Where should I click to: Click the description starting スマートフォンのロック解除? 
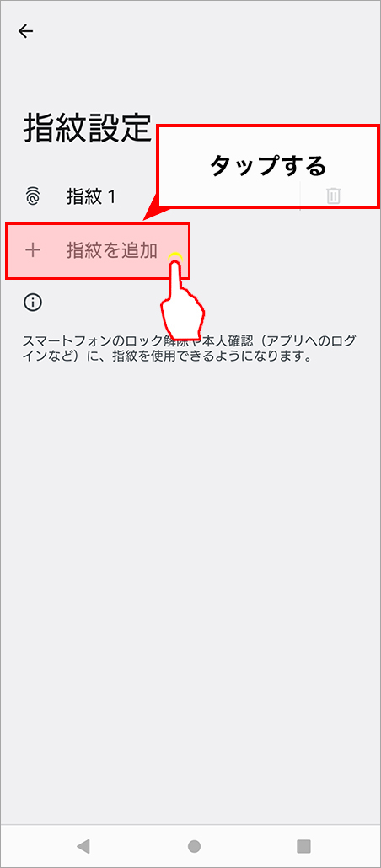pos(189,348)
